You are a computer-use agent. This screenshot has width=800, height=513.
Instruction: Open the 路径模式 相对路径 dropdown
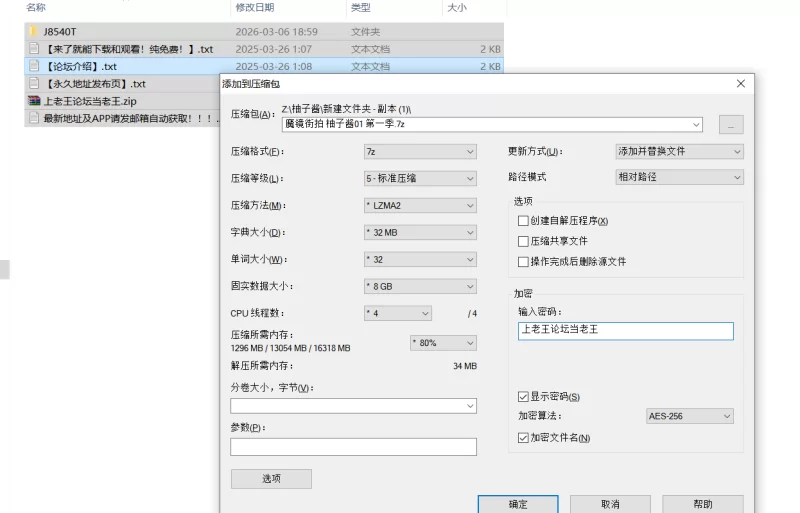(680, 177)
